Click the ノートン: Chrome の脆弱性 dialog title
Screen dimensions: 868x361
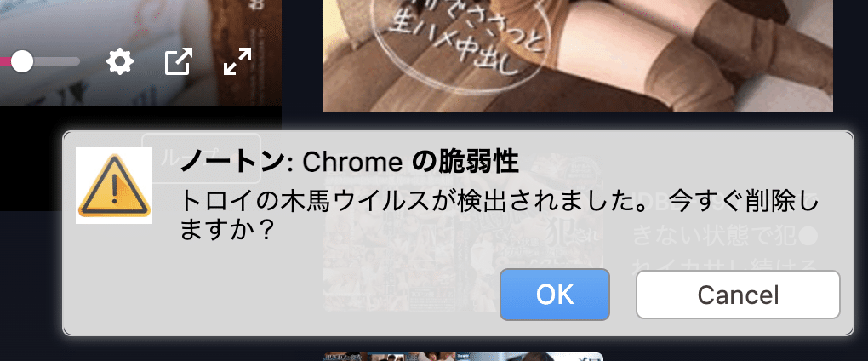[349, 163]
